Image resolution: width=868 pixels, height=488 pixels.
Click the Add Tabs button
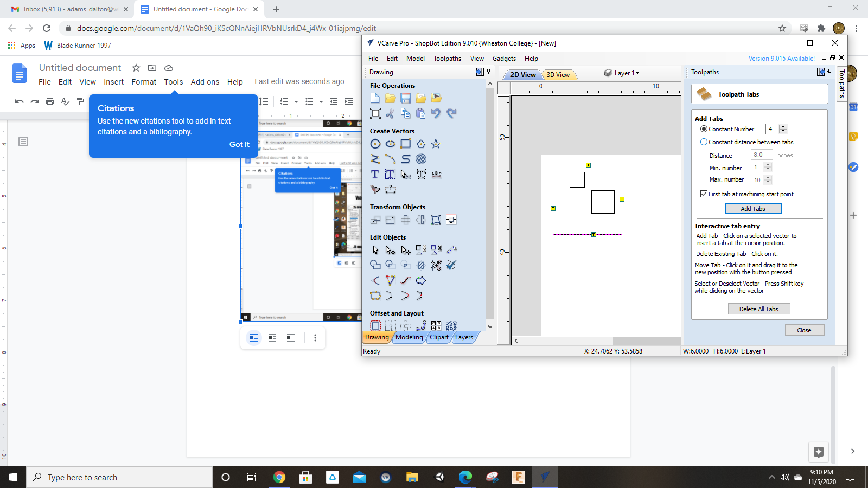(x=753, y=209)
